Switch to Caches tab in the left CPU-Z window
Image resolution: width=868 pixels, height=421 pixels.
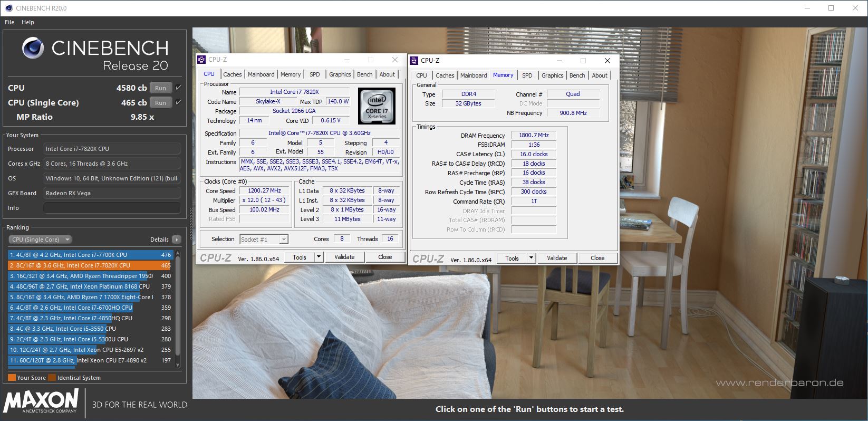[232, 74]
